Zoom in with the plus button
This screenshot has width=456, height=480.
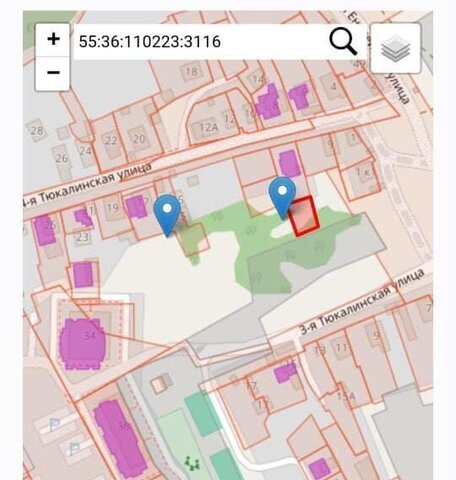[53, 40]
